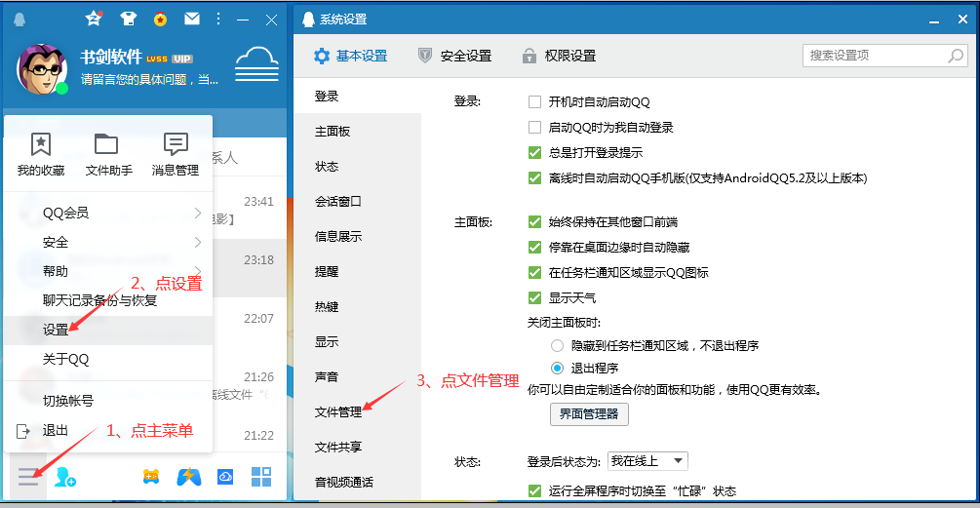The height and width of the screenshot is (508, 980).
Task: Uncheck 始终保持在其他窗口前端
Action: click(534, 221)
